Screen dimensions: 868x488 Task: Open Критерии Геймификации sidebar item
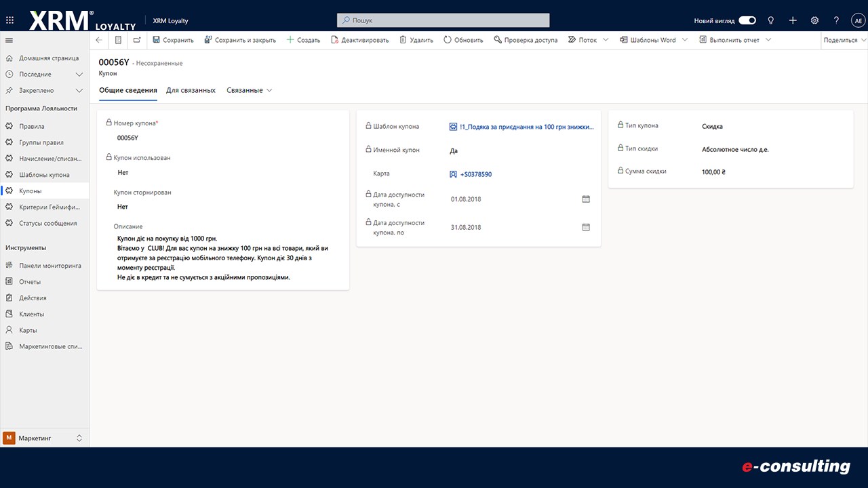point(44,207)
